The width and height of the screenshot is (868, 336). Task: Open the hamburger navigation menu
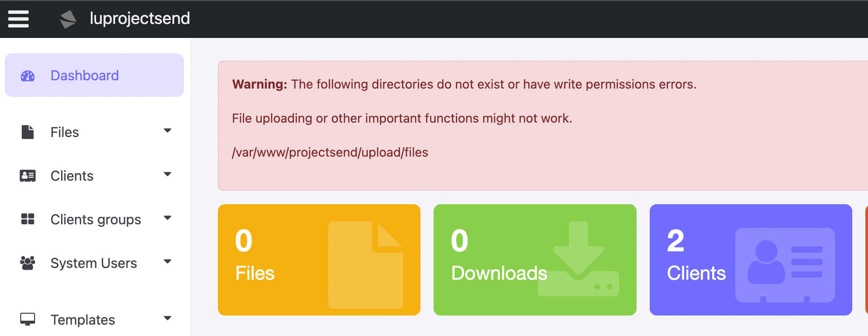click(x=18, y=19)
